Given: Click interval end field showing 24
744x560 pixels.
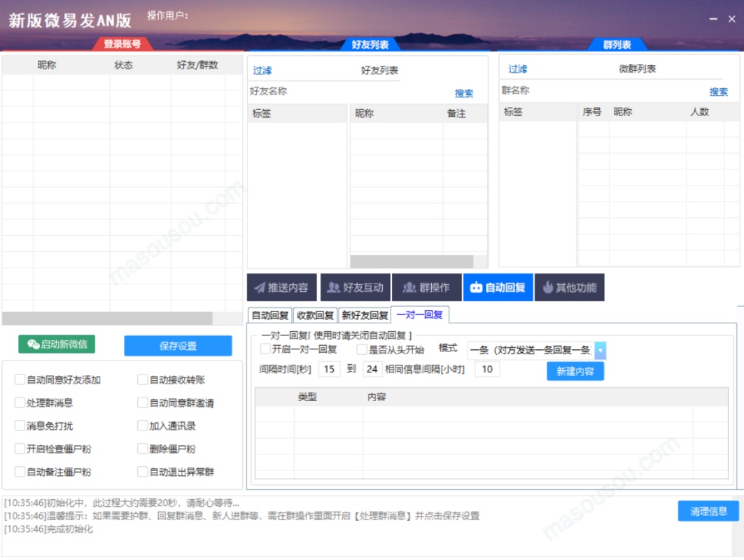Looking at the screenshot, I should click(x=372, y=369).
